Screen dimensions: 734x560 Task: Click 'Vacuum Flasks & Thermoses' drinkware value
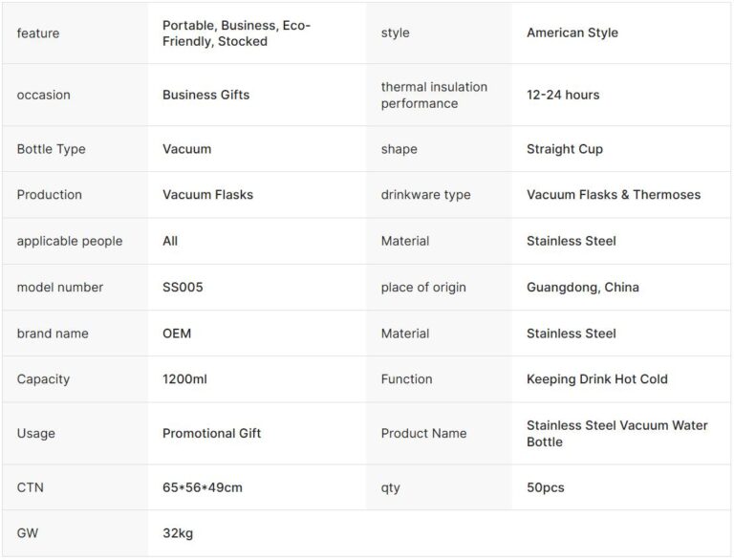pyautogui.click(x=613, y=195)
